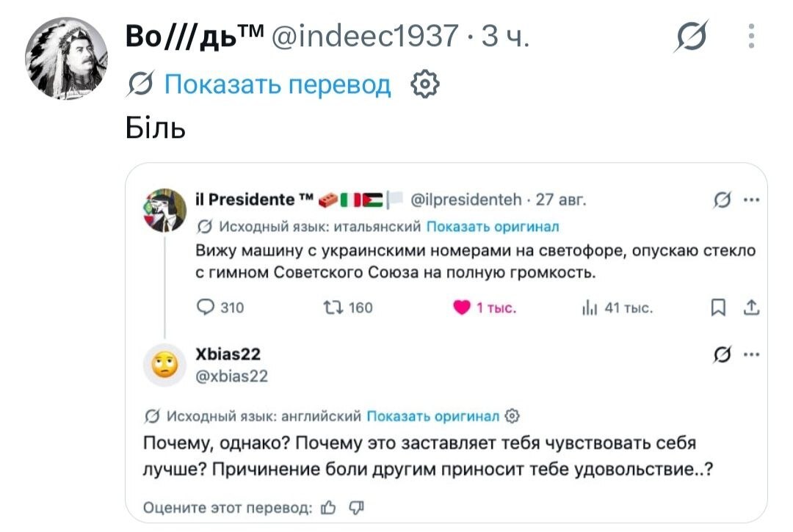Click "Показать перевод" link

tap(278, 84)
